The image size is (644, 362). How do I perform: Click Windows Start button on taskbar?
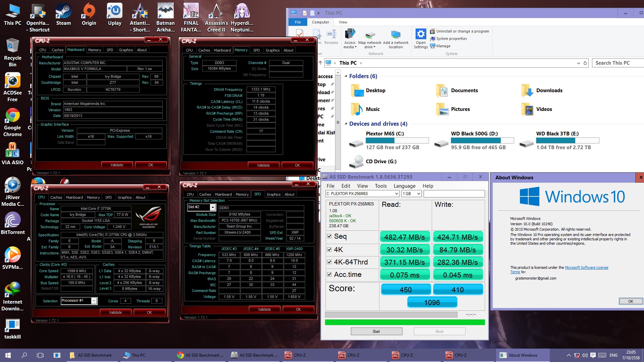8,355
